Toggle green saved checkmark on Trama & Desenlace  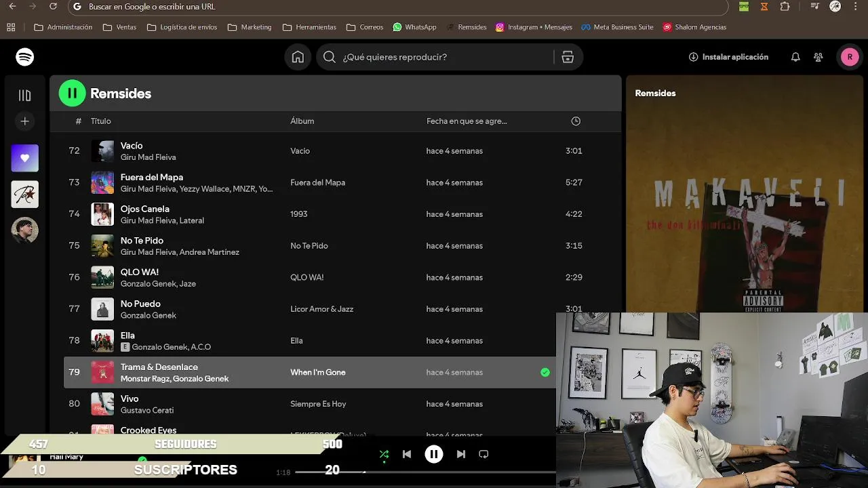point(545,372)
